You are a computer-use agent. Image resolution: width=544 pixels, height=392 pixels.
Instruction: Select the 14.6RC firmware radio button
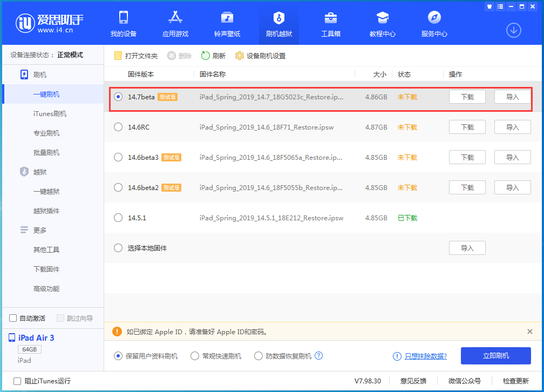[x=118, y=127]
